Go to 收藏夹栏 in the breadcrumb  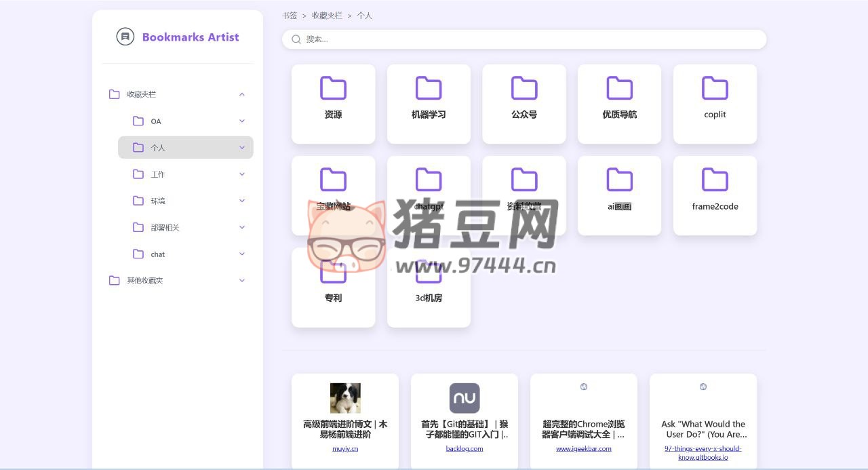coord(327,16)
